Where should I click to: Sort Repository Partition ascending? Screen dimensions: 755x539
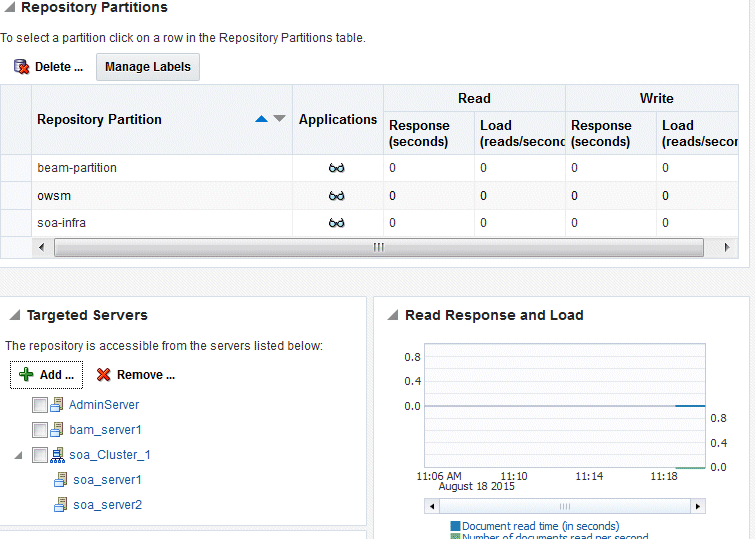(261, 119)
